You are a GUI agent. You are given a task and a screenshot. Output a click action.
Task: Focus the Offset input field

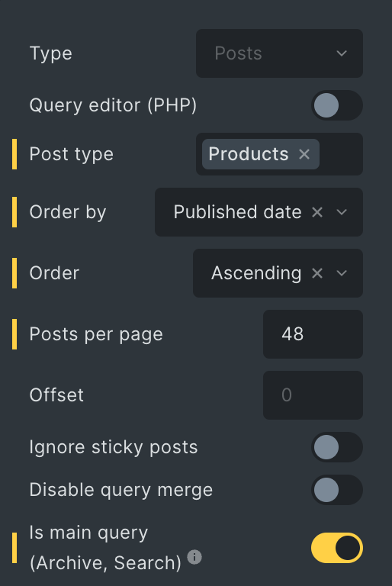click(x=313, y=395)
